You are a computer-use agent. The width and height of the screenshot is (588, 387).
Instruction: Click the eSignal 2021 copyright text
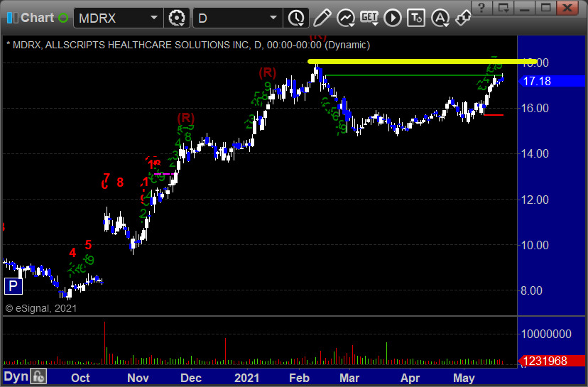click(41, 308)
